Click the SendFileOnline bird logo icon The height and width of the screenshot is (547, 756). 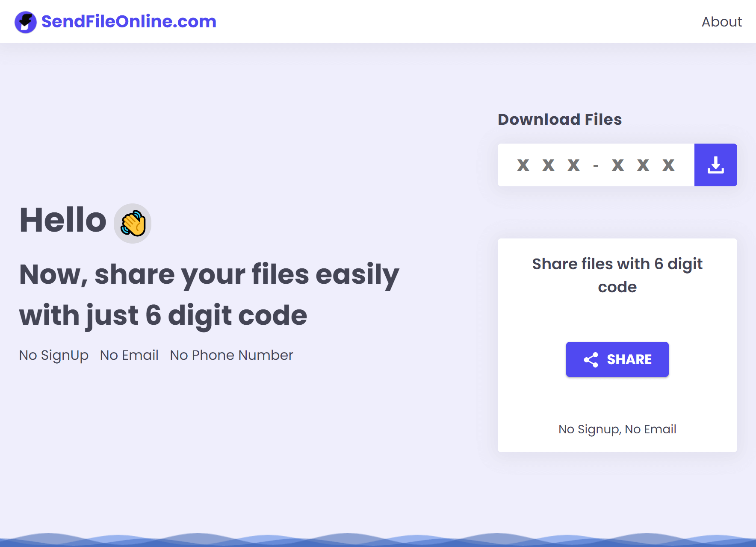pos(25,21)
